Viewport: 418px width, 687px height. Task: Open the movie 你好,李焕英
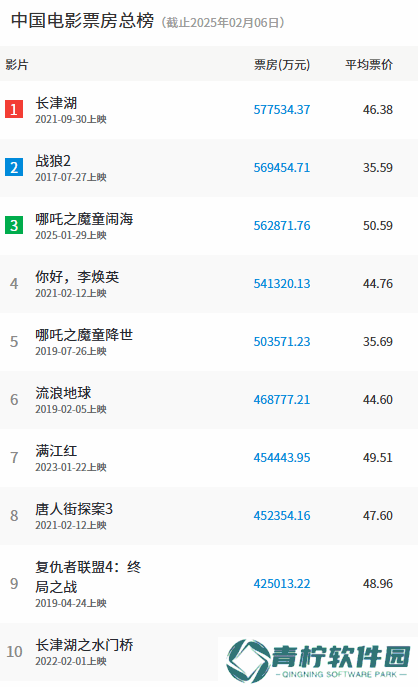point(77,277)
